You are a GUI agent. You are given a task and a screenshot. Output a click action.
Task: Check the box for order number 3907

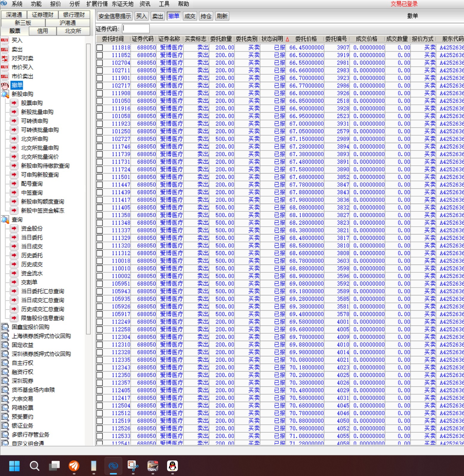[x=100, y=48]
